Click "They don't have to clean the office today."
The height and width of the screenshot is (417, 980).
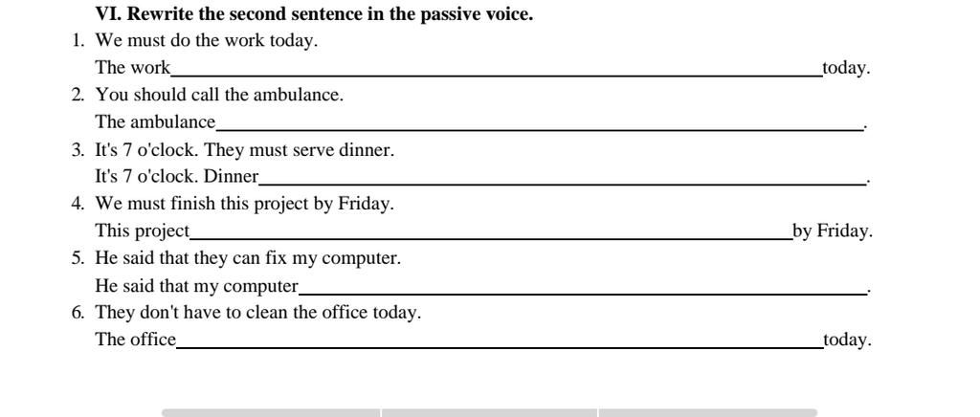tap(257, 313)
